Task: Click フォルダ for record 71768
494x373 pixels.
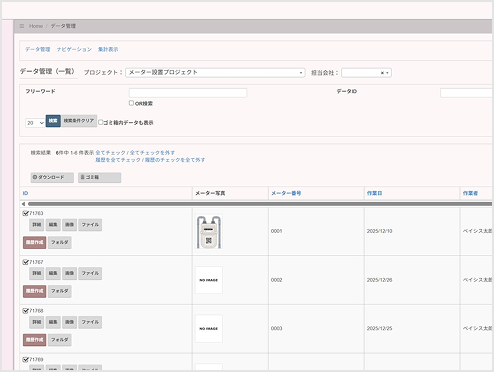Action: (x=60, y=340)
